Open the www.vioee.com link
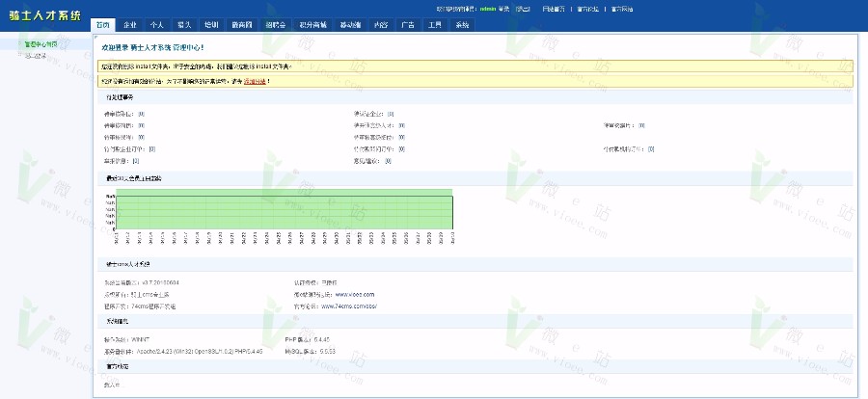 pos(355,294)
